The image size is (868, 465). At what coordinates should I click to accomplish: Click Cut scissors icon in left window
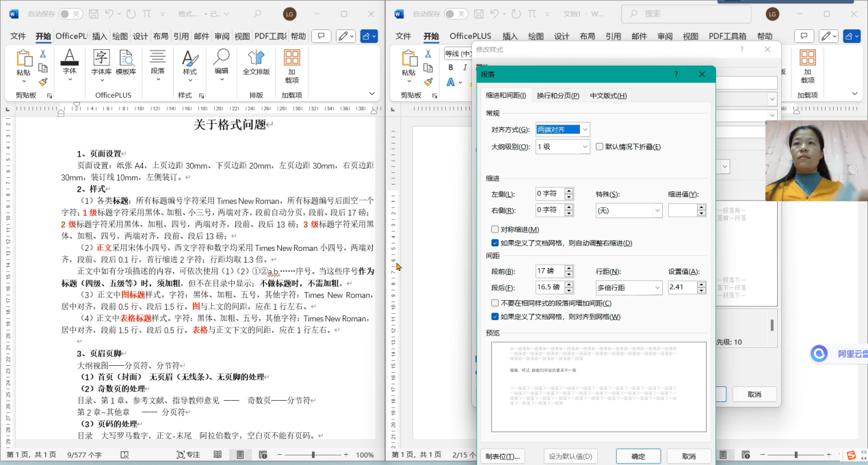click(x=43, y=54)
